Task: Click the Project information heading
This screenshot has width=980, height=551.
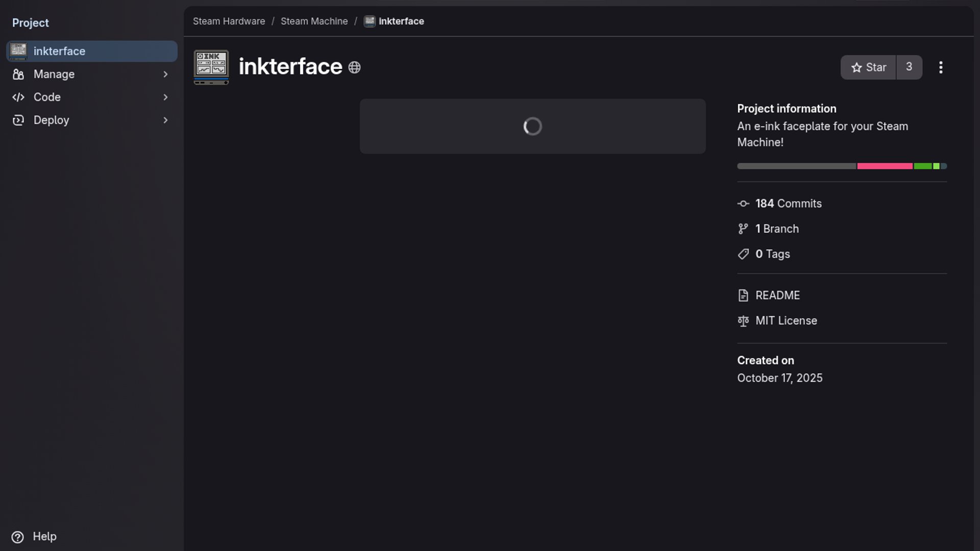Action: tap(787, 109)
